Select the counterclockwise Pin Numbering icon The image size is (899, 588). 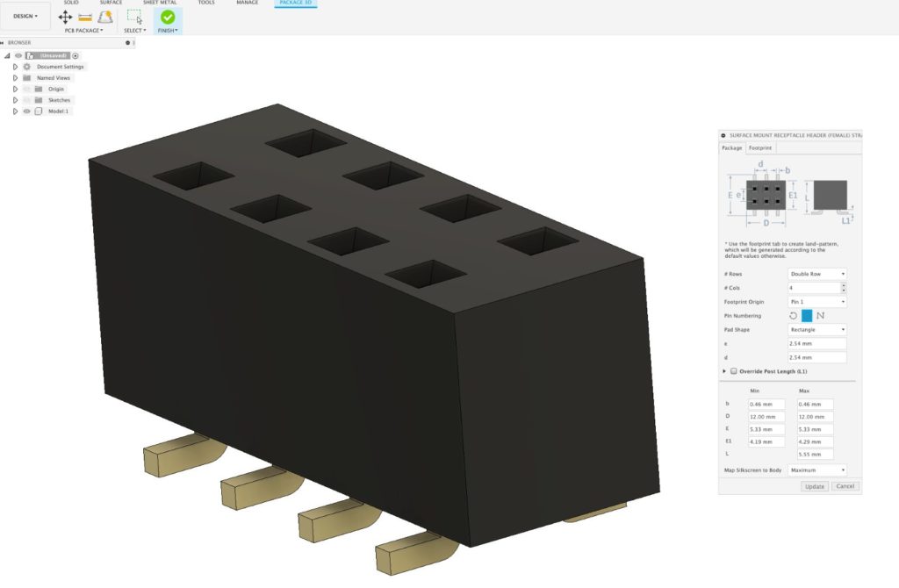(x=793, y=315)
